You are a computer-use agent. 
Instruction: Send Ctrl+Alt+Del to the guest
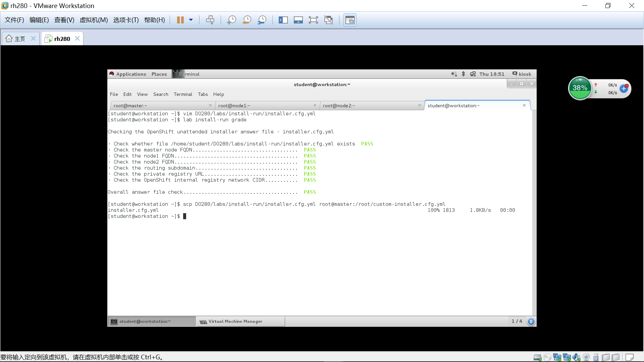[210, 20]
